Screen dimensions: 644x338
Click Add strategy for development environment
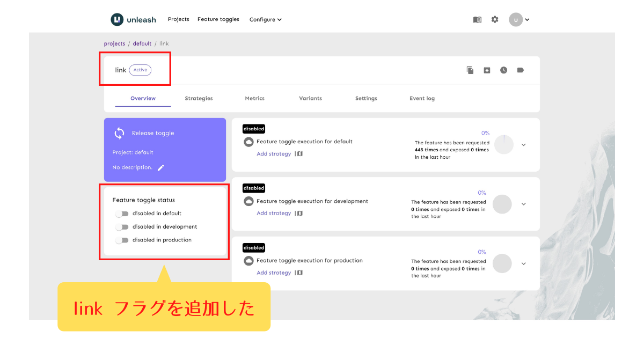pos(274,214)
